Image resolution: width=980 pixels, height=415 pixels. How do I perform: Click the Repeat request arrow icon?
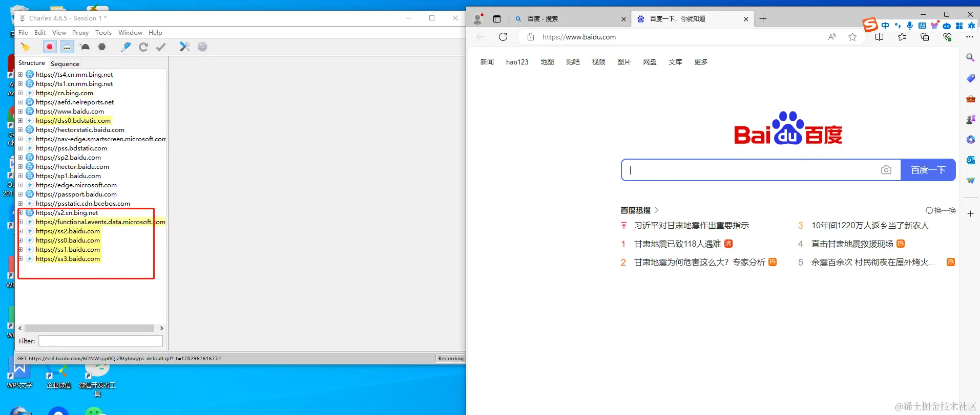pos(143,47)
